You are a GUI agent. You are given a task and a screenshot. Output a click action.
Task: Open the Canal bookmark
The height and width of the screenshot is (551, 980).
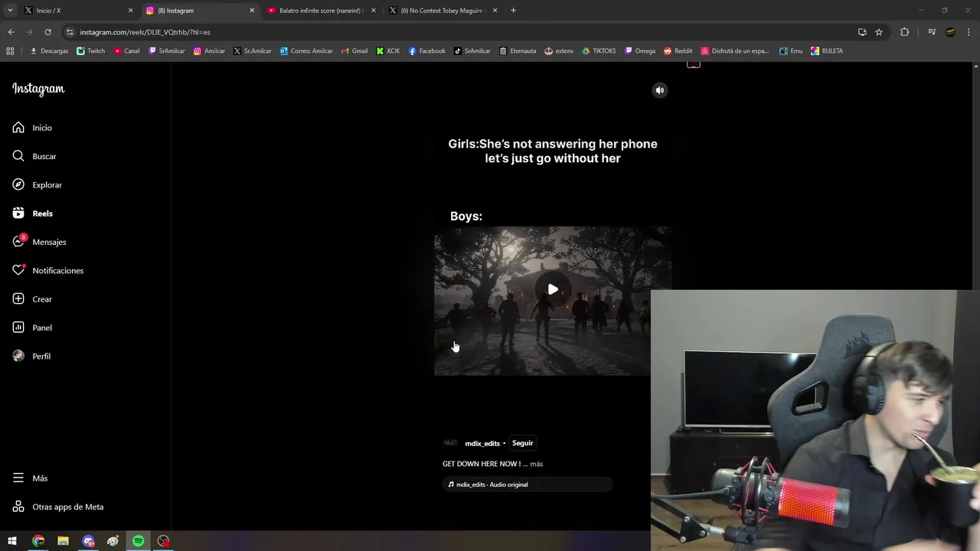[x=126, y=51]
